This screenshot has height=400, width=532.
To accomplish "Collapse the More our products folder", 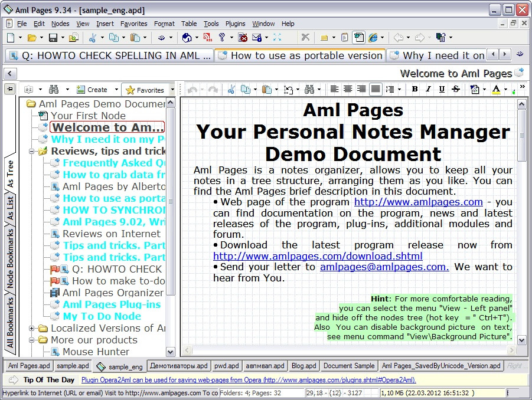I will [x=31, y=340].
